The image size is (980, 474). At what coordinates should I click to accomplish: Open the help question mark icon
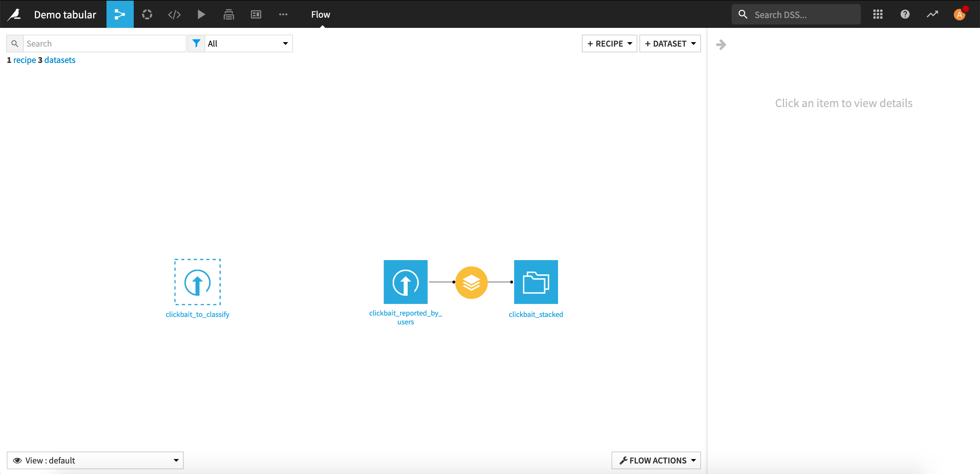click(905, 14)
